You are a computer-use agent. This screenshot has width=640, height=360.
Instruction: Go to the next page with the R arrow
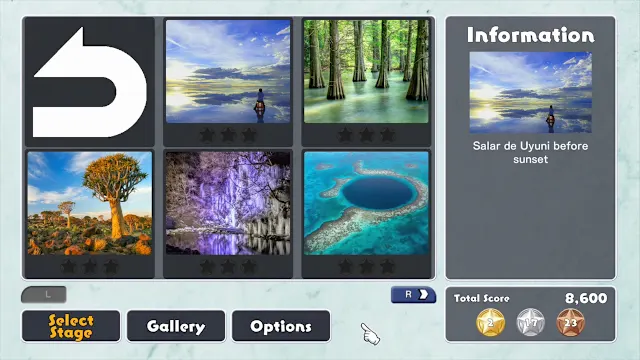pyautogui.click(x=413, y=295)
